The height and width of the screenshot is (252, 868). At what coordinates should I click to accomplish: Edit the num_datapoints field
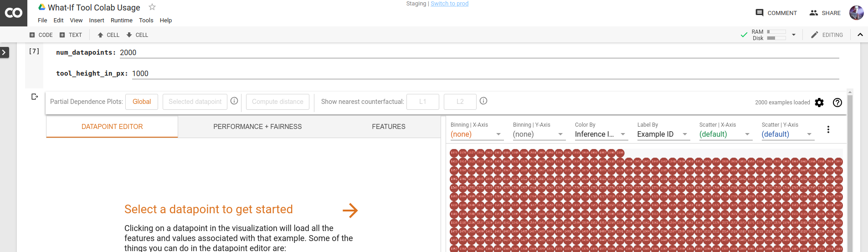point(479,52)
